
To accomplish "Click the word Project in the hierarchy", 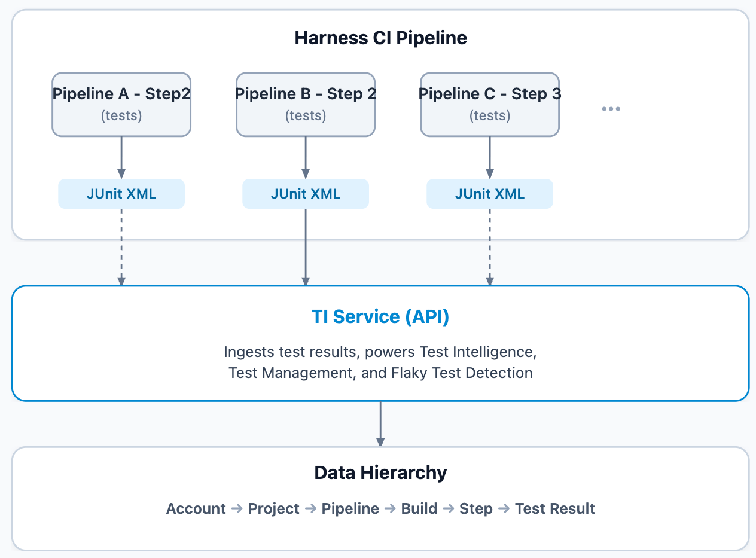I will tap(274, 509).
